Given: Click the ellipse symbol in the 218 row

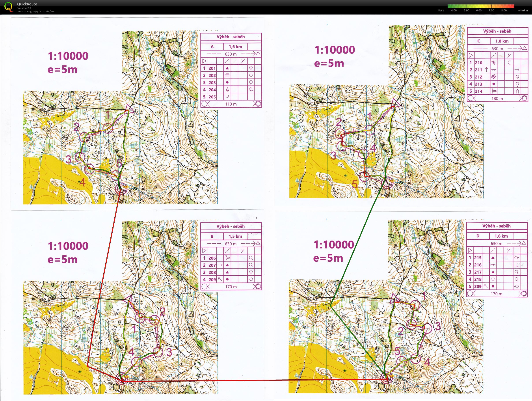Looking at the screenshot, I should [x=493, y=279].
